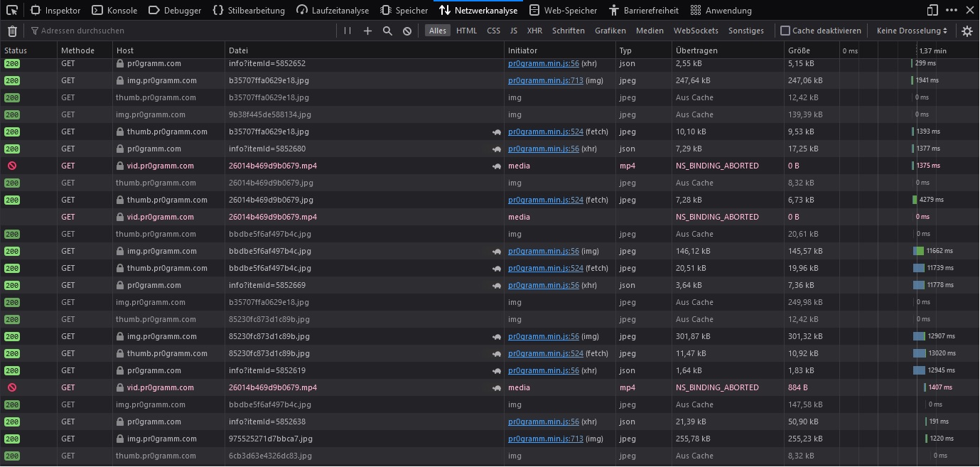Image resolution: width=980 pixels, height=467 pixels.
Task: Select the info?itemId=5852638 request
Action: (490, 422)
